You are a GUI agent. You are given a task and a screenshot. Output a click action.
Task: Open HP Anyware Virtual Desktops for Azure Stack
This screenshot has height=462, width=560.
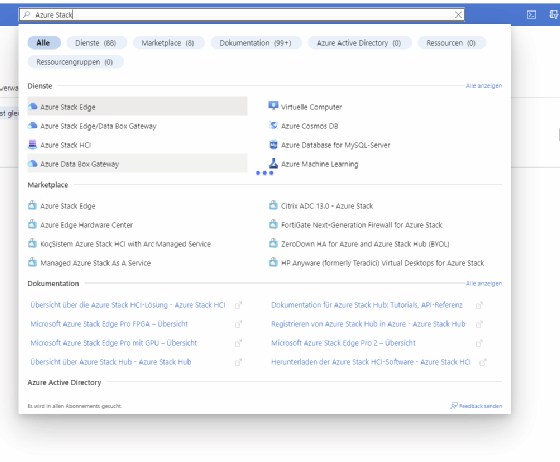point(382,263)
